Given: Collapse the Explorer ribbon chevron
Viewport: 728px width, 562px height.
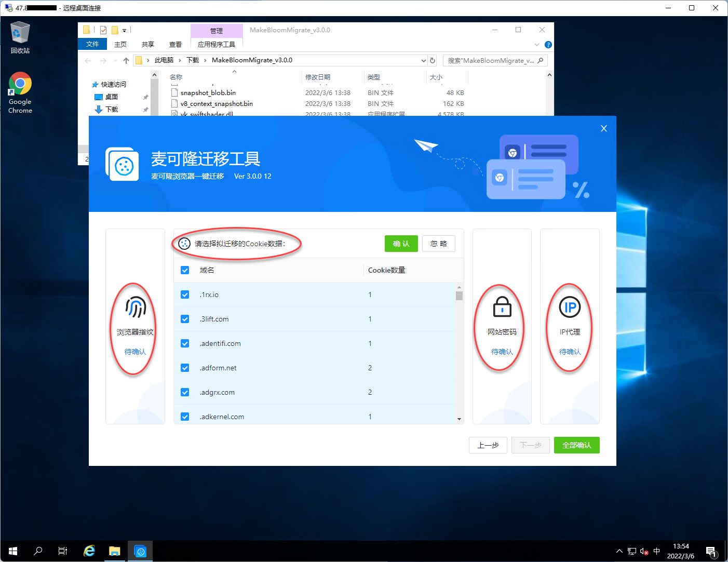Looking at the screenshot, I should click(537, 45).
